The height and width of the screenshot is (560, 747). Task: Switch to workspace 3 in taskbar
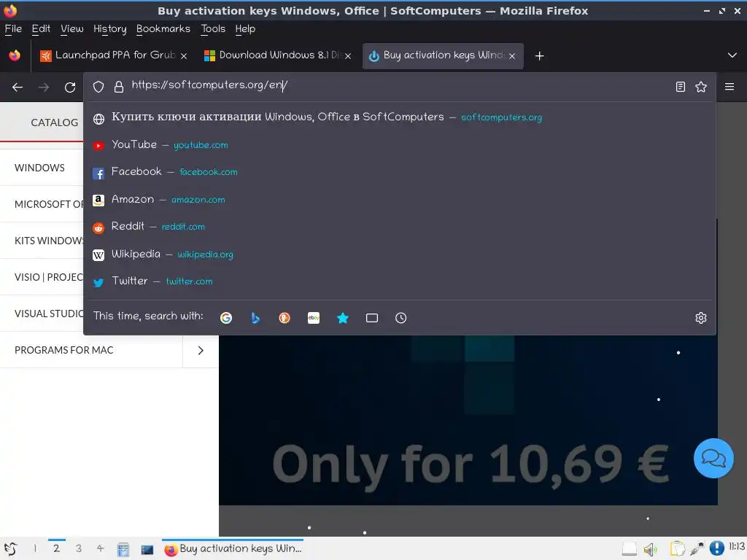[79, 548]
